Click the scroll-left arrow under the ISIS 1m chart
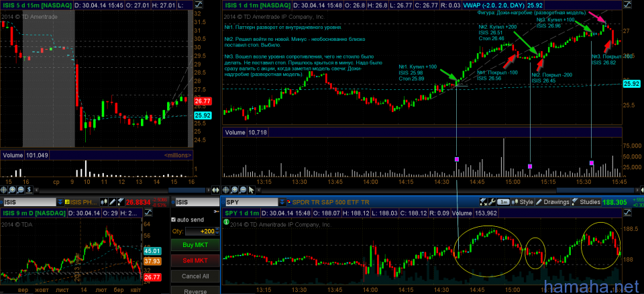Viewport: 644px width, 294px height. pos(259,190)
